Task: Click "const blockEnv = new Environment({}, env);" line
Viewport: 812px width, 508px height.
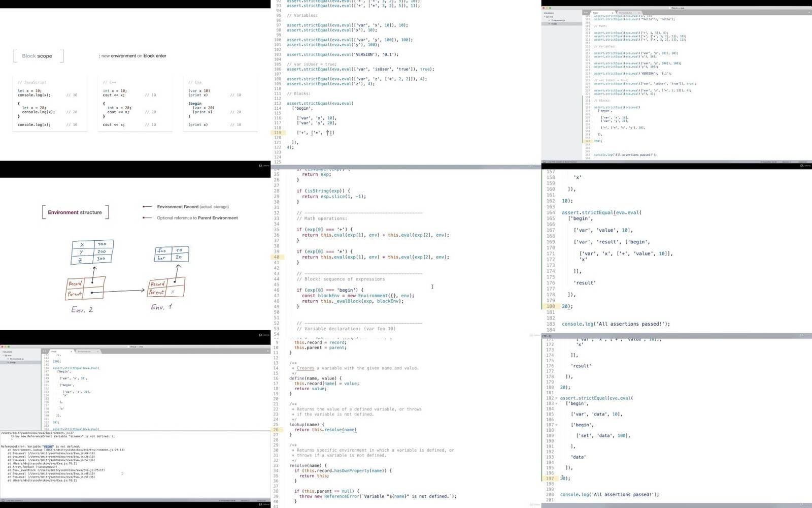Action: [358, 296]
